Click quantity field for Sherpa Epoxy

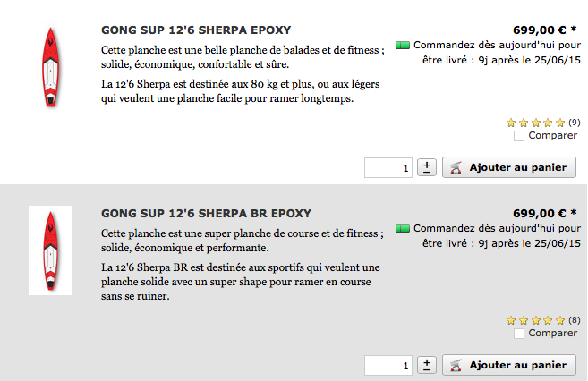tap(388, 167)
